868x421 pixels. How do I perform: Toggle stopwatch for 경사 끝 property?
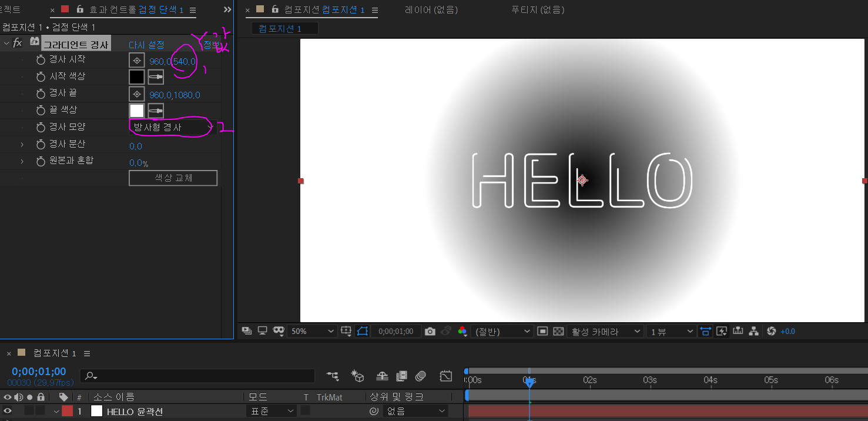point(41,94)
